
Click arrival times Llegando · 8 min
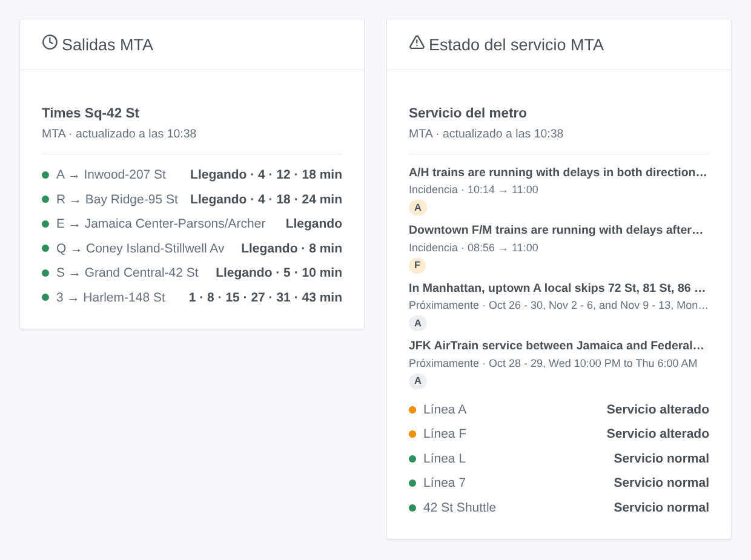(x=291, y=248)
